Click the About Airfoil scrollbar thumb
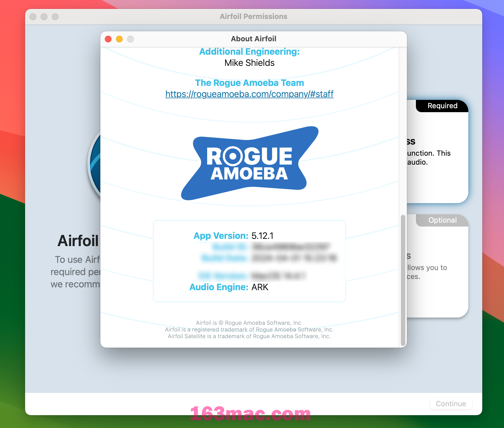Image resolution: width=504 pixels, height=428 pixels. pyautogui.click(x=403, y=280)
